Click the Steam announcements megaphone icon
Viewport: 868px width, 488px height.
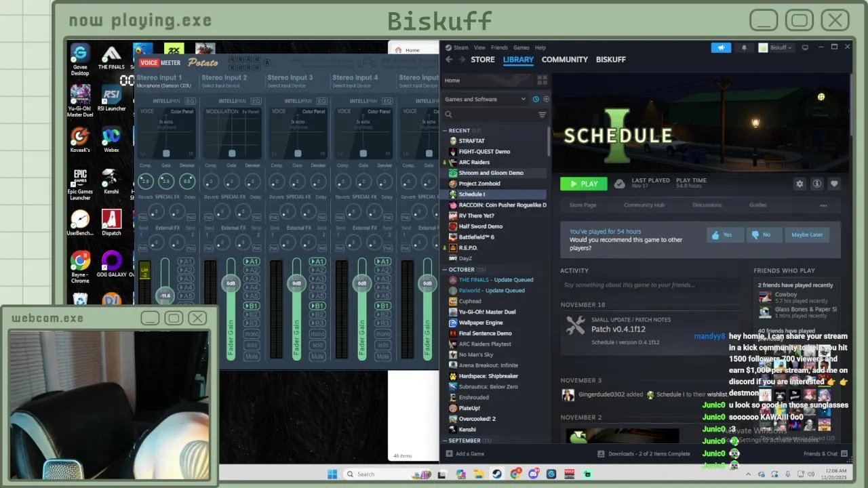coord(721,47)
